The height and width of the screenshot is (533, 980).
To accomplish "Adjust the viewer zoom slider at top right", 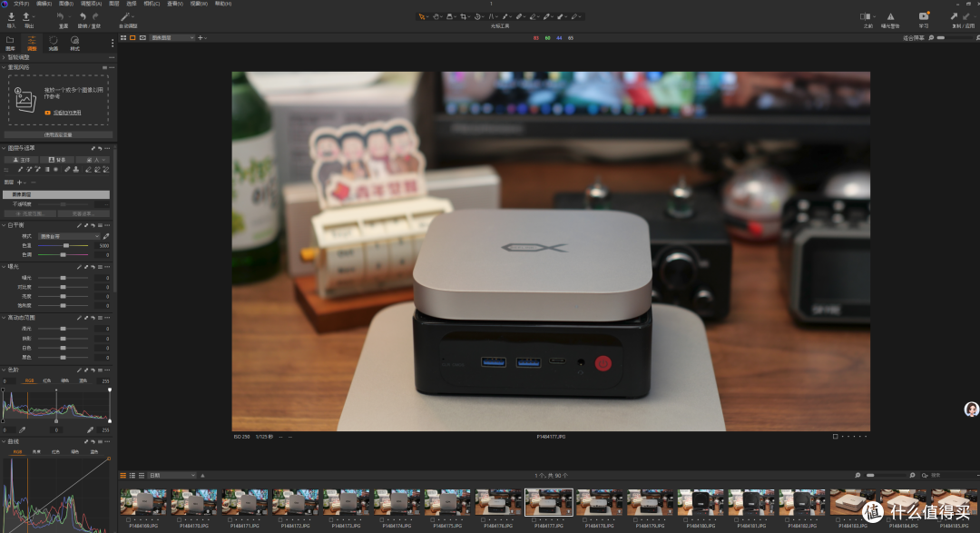I will coord(953,38).
